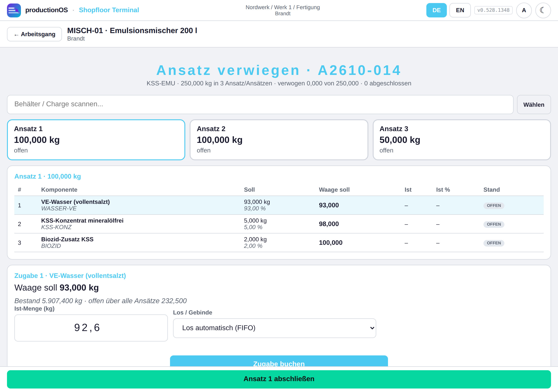Click the Ist % column header
The image size is (558, 392).
[443, 190]
